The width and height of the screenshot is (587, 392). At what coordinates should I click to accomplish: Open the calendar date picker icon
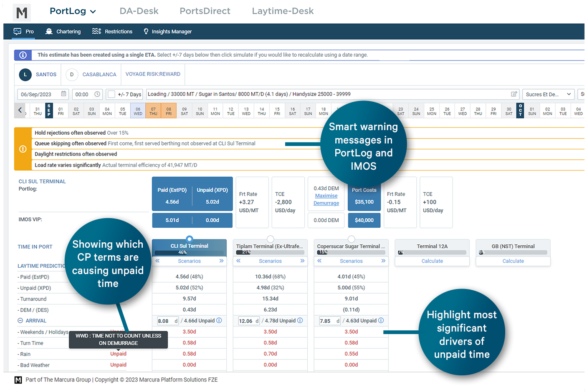(x=64, y=94)
